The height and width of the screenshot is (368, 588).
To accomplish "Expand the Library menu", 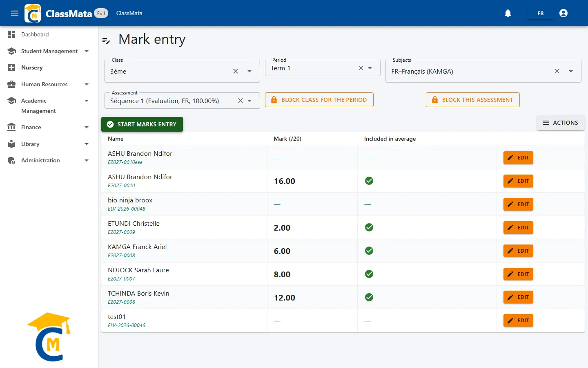I will (87, 144).
